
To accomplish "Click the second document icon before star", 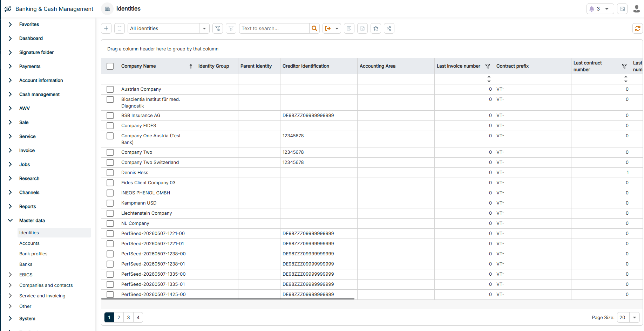I will point(362,28).
